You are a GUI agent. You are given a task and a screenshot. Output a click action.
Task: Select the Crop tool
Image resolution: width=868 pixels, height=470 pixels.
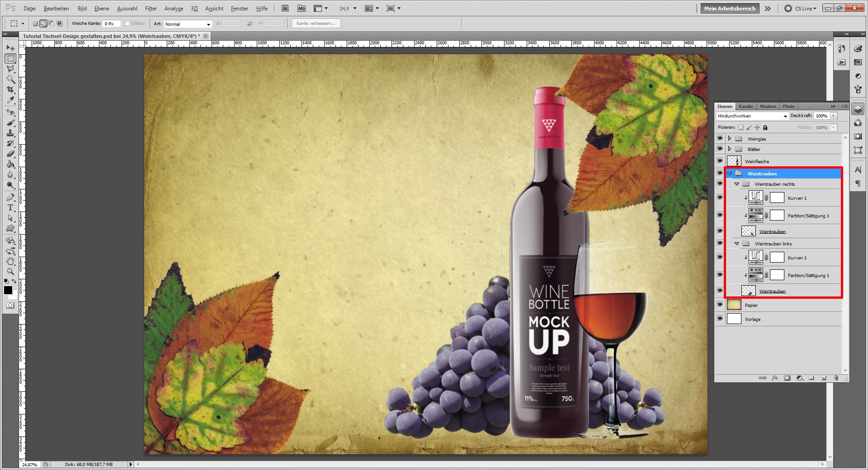[x=10, y=89]
